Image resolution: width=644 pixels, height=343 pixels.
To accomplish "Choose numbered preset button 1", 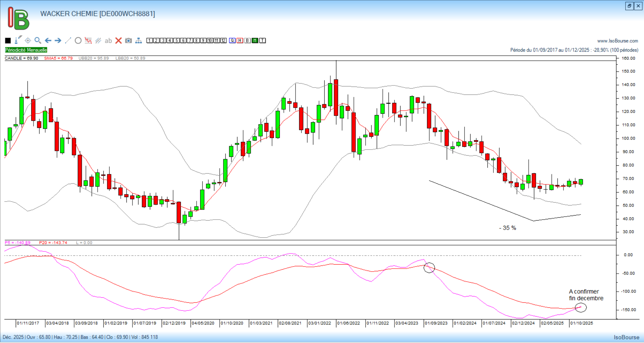I will point(150,41).
